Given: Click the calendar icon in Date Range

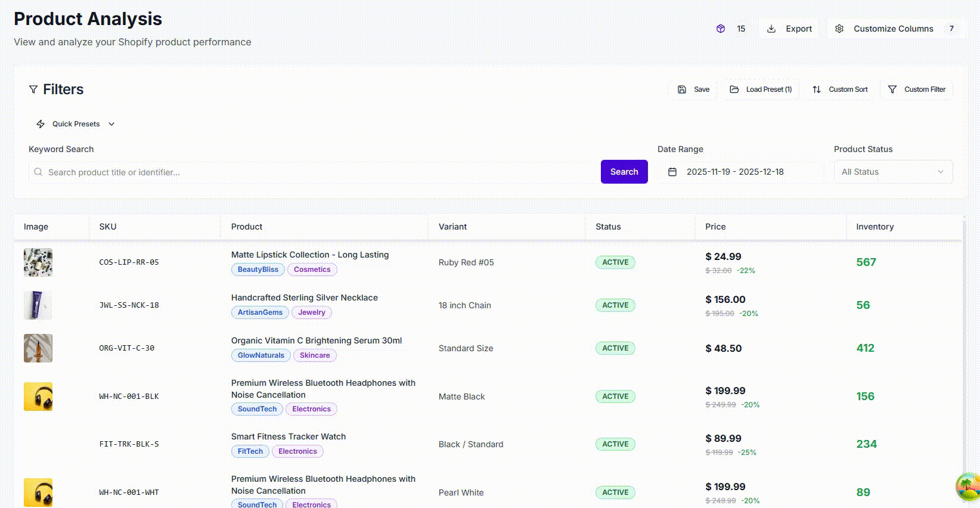Looking at the screenshot, I should pyautogui.click(x=672, y=172).
